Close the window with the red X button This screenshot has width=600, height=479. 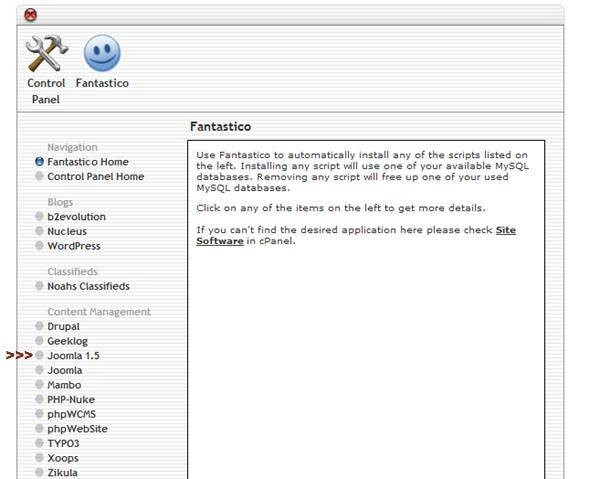click(31, 15)
